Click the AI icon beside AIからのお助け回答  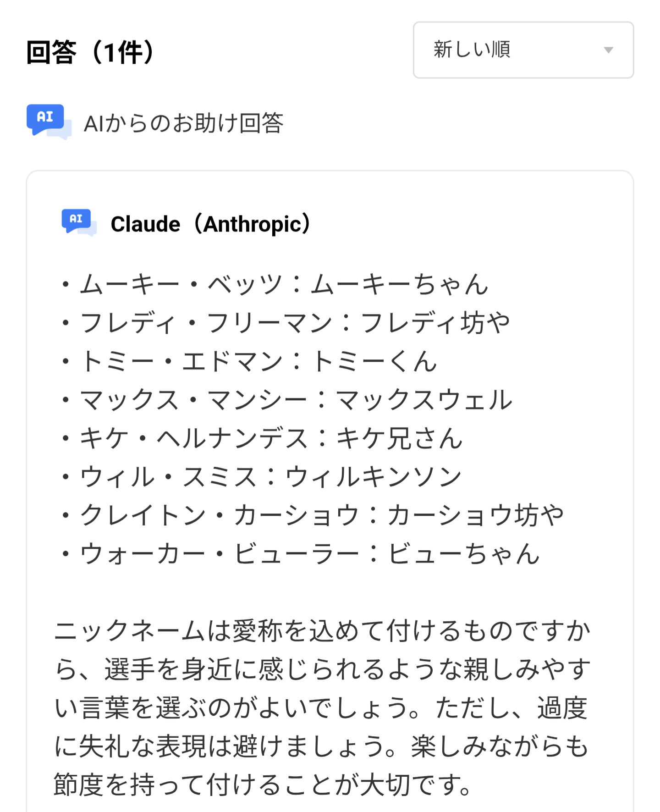[x=48, y=122]
